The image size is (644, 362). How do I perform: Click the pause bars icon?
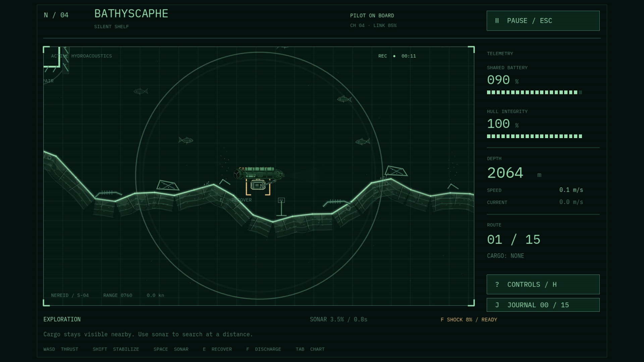click(497, 21)
